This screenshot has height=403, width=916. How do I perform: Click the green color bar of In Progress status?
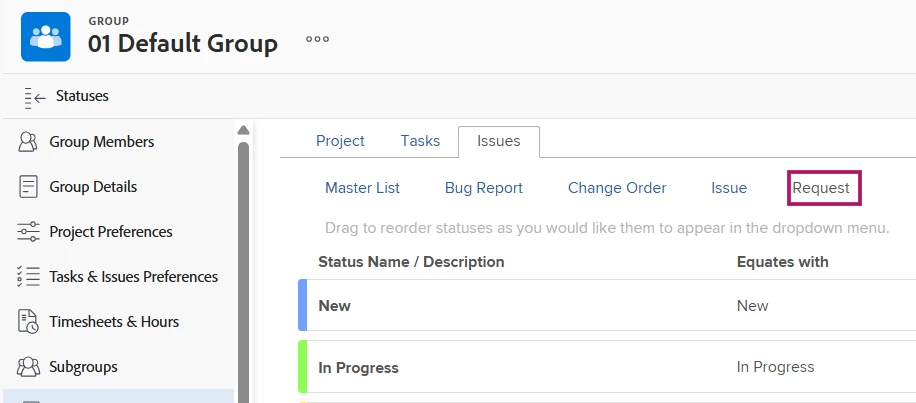point(303,367)
